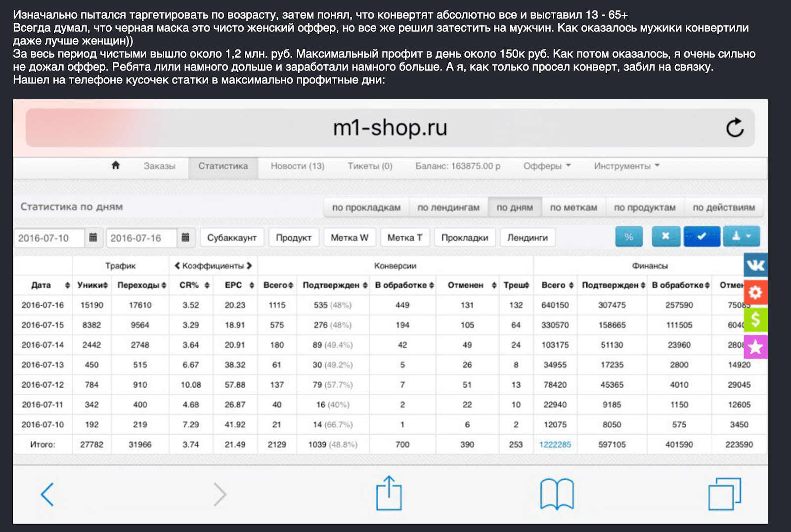Click the 1222285 total finance link
This screenshot has width=791, height=532.
coord(555,444)
